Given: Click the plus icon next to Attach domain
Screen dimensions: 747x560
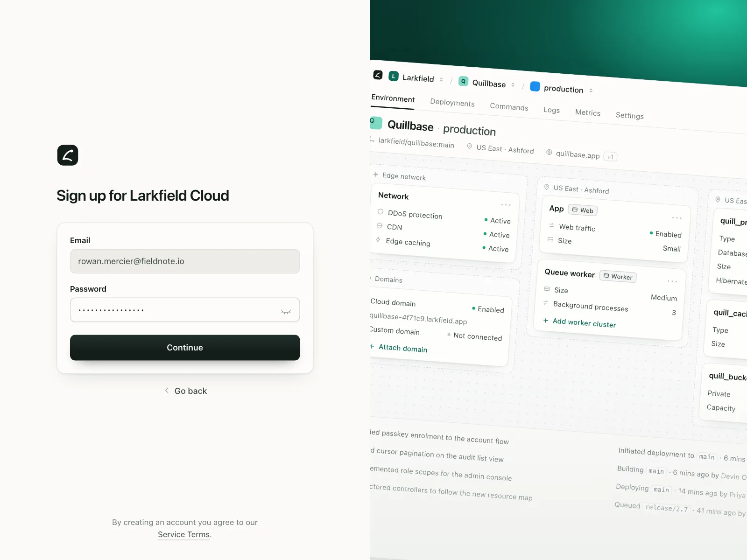Looking at the screenshot, I should 372,346.
